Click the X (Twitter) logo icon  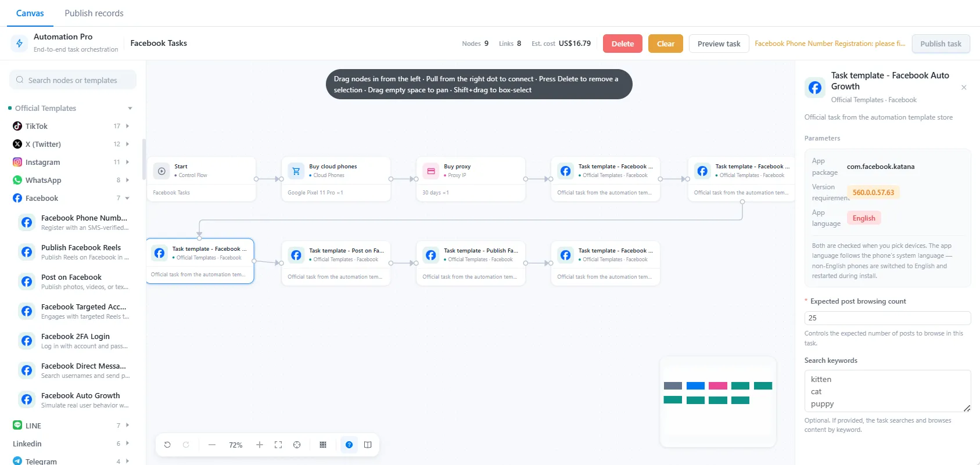(x=17, y=144)
